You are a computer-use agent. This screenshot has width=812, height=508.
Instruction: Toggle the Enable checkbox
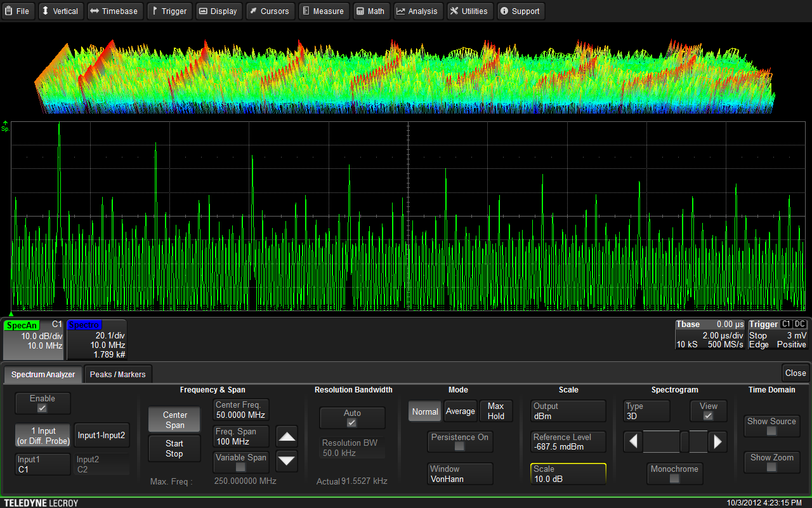[43, 408]
